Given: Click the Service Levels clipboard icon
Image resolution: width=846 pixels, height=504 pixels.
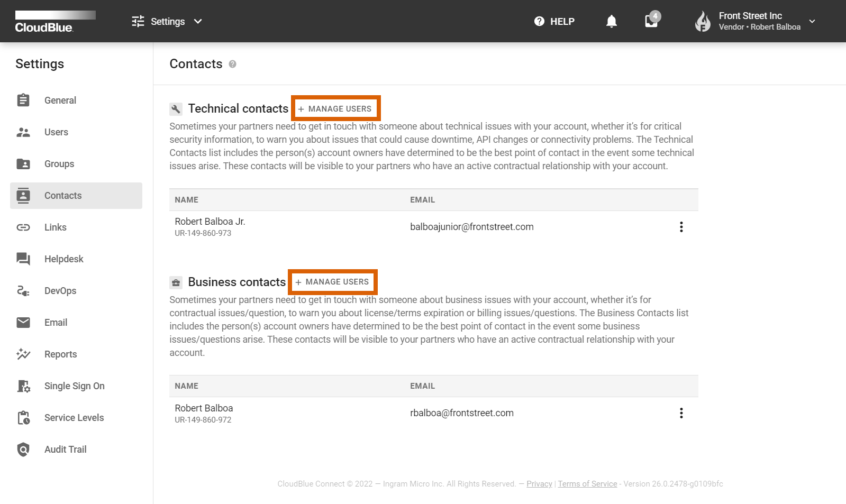Looking at the screenshot, I should (23, 418).
